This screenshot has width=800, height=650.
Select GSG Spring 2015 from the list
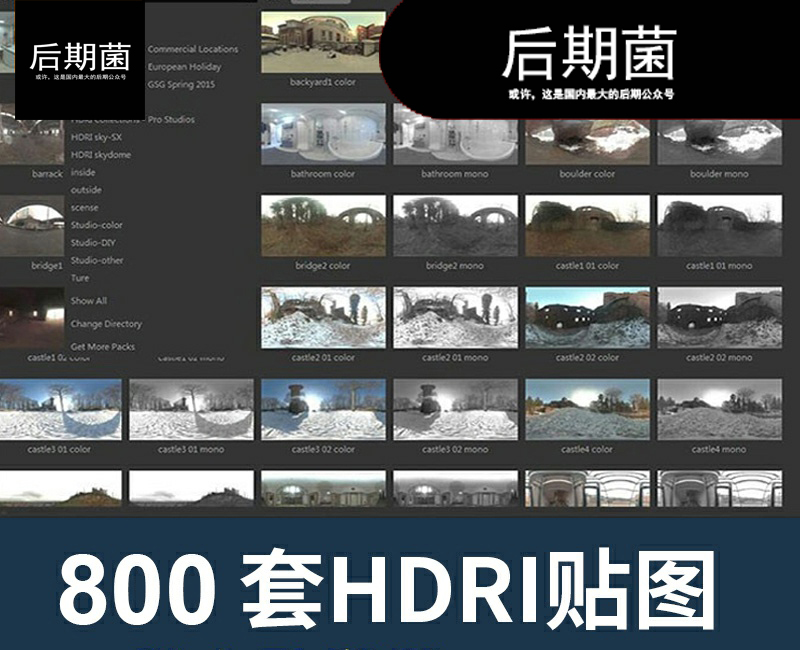pyautogui.click(x=181, y=85)
